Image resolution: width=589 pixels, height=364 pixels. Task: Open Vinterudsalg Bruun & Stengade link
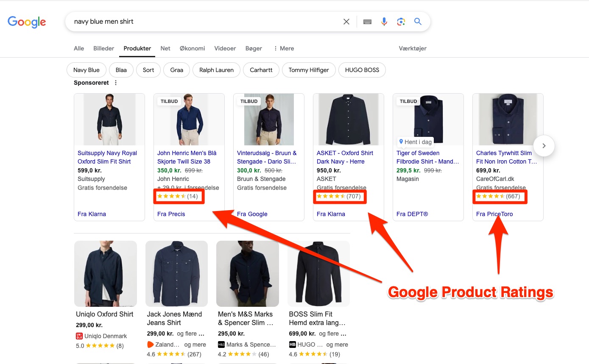pyautogui.click(x=267, y=157)
